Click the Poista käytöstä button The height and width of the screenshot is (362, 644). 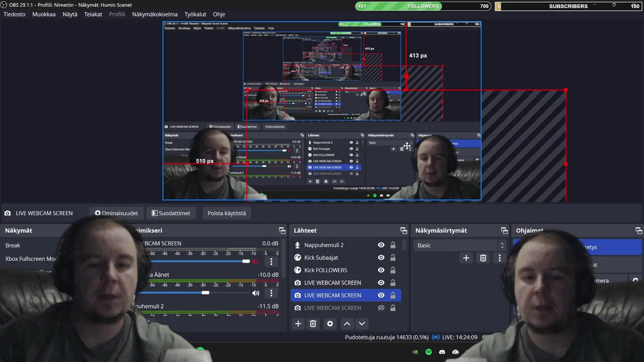coord(227,213)
